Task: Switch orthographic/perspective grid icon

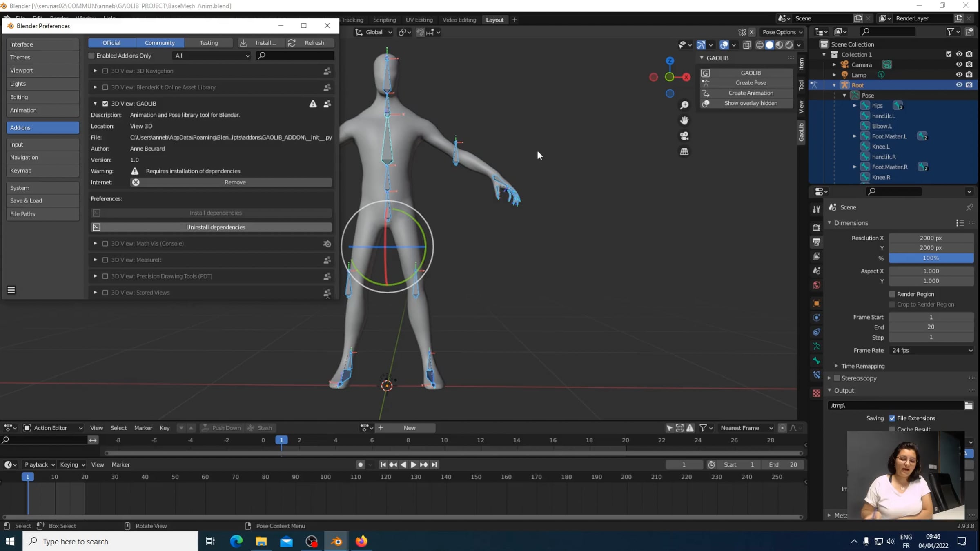Action: coord(684,151)
